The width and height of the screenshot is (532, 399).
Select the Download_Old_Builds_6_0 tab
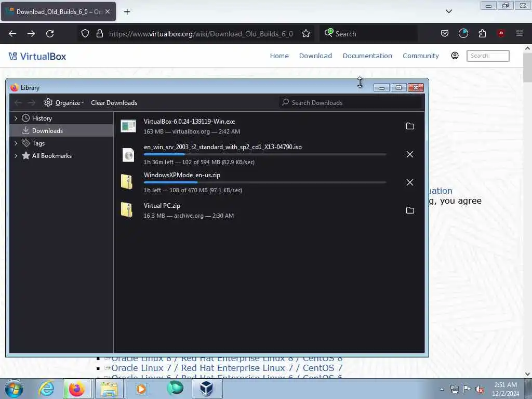click(58, 11)
